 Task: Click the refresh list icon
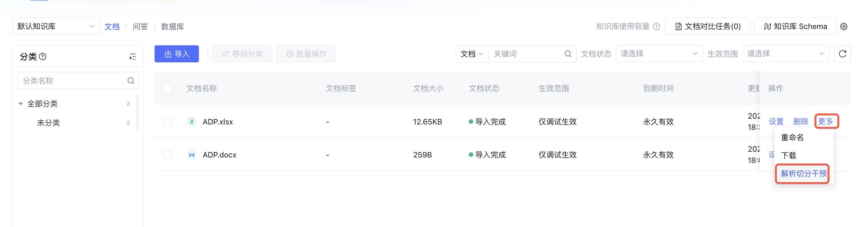842,54
